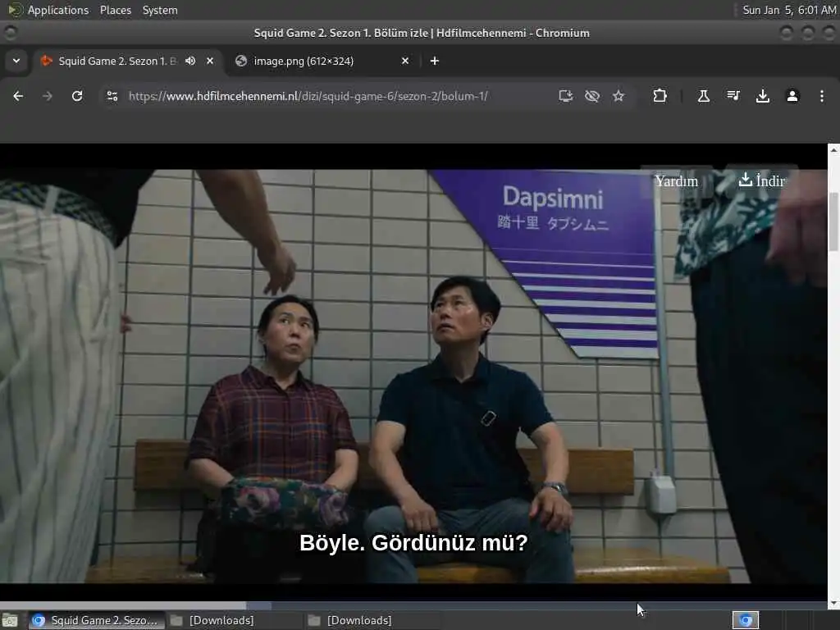Select the first [Downloads] taskbar window
Screen dimensions: 840x630
click(x=233, y=620)
